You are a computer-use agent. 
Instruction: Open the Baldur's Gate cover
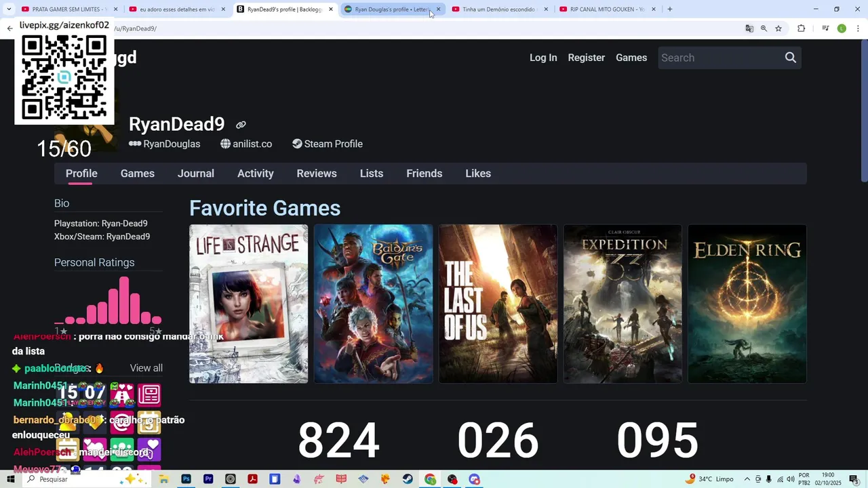pos(374,304)
